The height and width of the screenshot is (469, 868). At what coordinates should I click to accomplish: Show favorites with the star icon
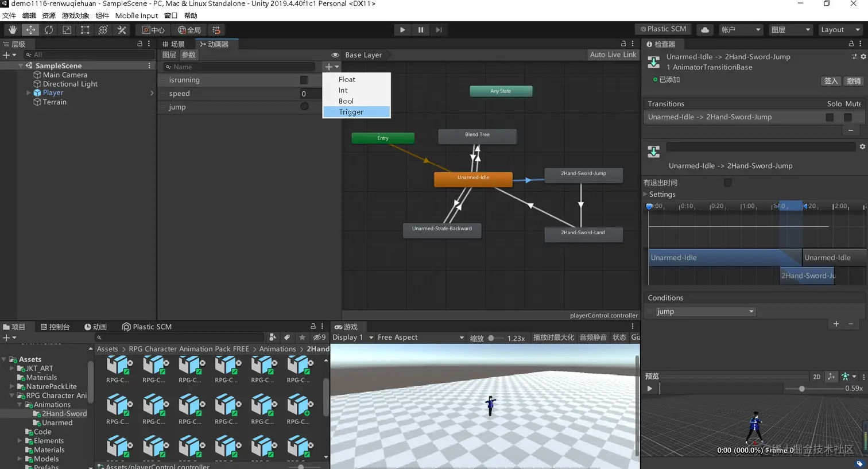coord(302,338)
